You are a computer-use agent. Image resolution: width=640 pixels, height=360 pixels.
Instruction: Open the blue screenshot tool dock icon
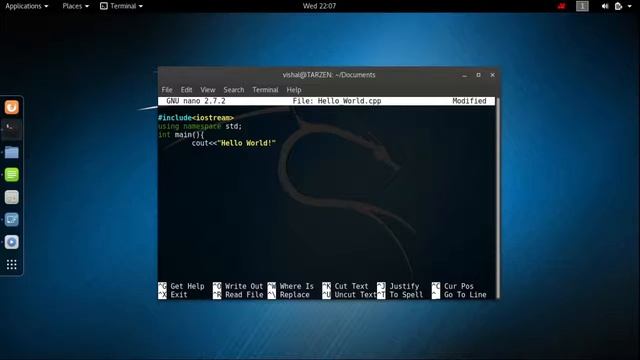click(11, 220)
